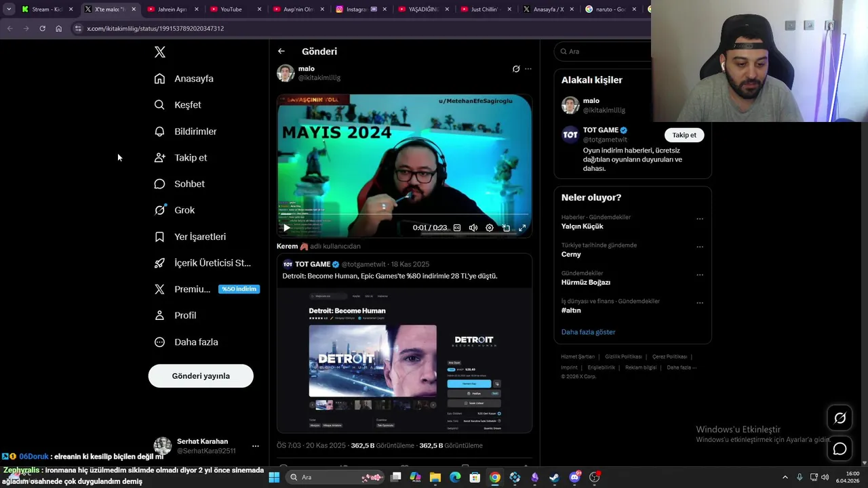Image resolution: width=868 pixels, height=488 pixels.
Task: Open more options for Hürmüz Boğazı trend
Action: coord(700,274)
